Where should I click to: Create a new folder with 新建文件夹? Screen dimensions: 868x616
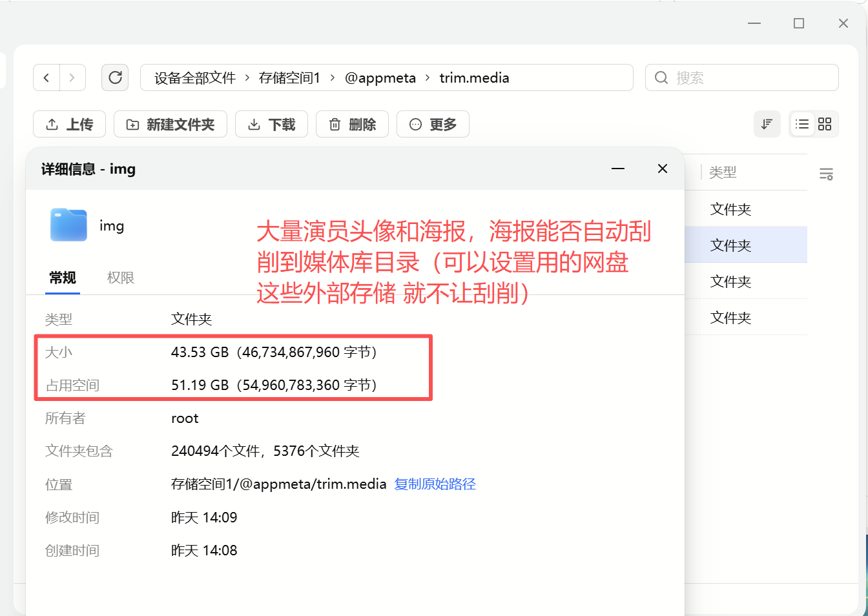tap(170, 124)
